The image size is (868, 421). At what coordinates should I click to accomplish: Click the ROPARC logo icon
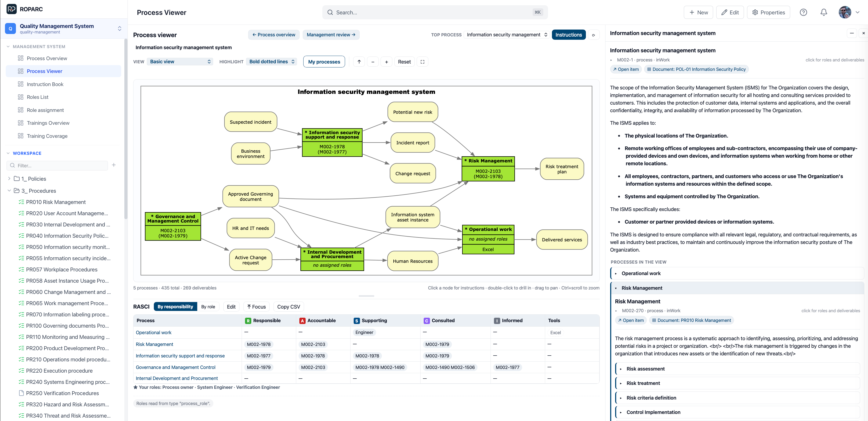[x=11, y=9]
